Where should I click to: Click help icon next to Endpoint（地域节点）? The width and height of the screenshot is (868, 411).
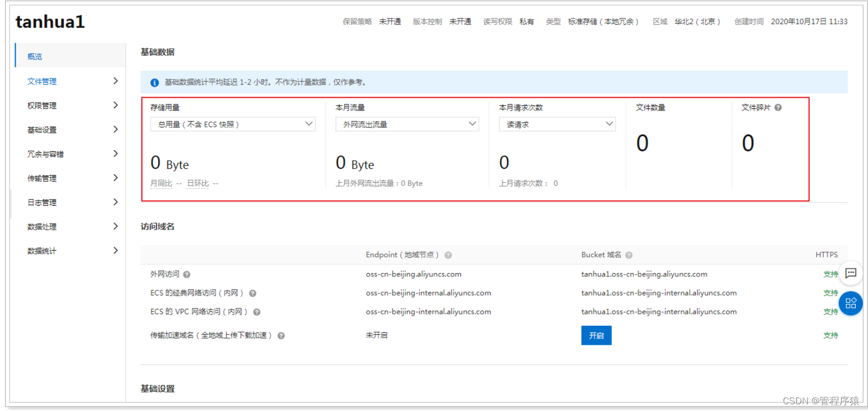[448, 255]
